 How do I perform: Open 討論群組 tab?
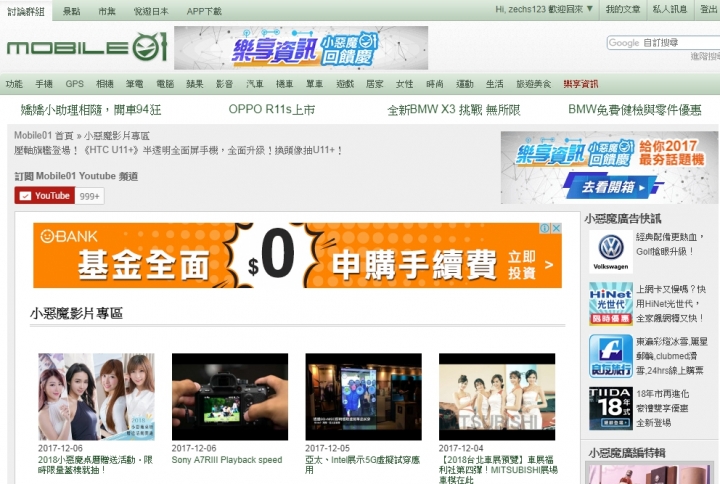(26, 11)
